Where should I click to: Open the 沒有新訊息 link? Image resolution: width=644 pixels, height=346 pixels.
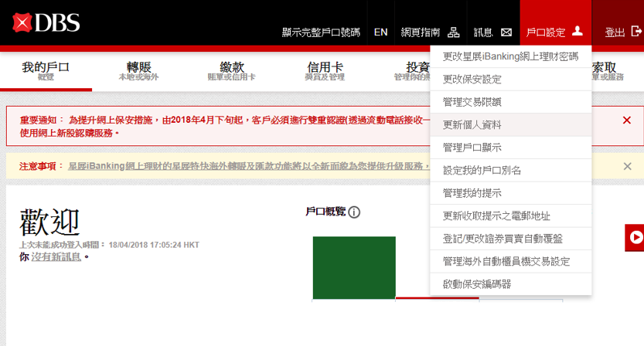pyautogui.click(x=56, y=256)
